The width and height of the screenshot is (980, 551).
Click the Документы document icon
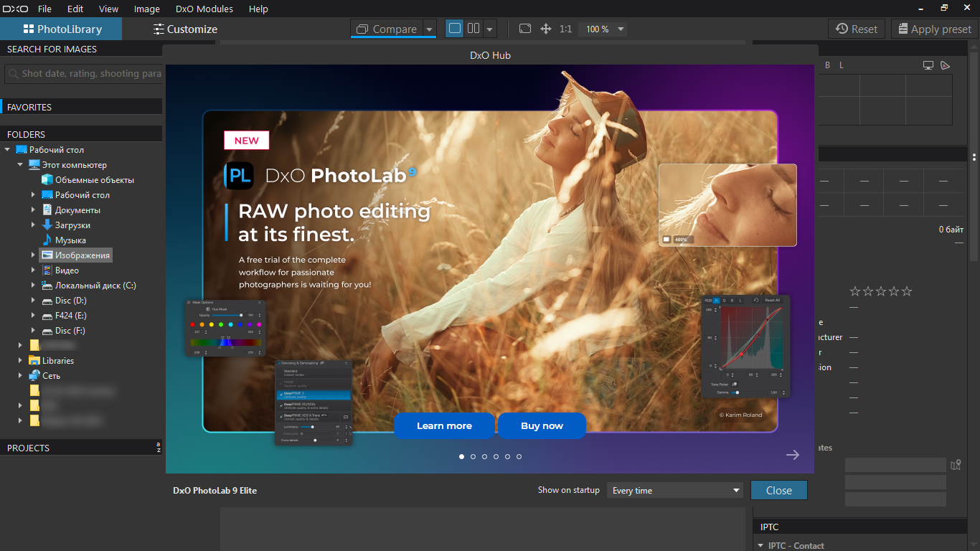click(x=47, y=209)
